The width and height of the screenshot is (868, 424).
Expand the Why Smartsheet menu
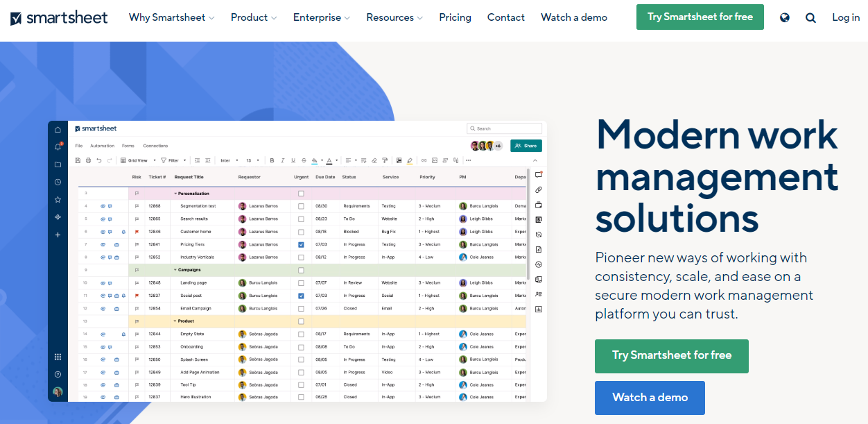(172, 17)
